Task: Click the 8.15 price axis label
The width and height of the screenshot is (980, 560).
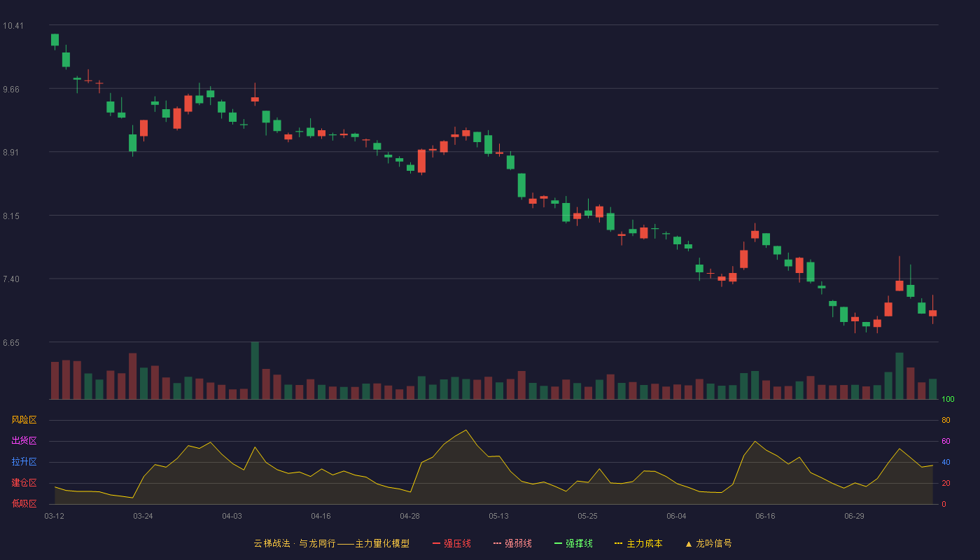Action: click(x=13, y=216)
